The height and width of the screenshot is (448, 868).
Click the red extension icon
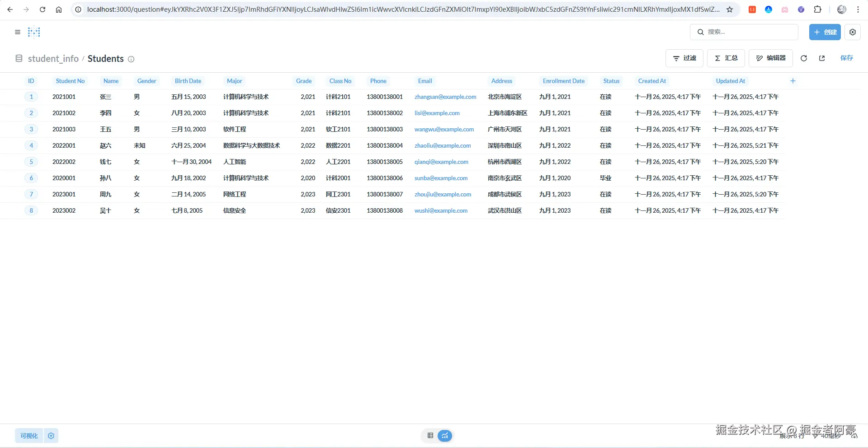[x=752, y=9]
